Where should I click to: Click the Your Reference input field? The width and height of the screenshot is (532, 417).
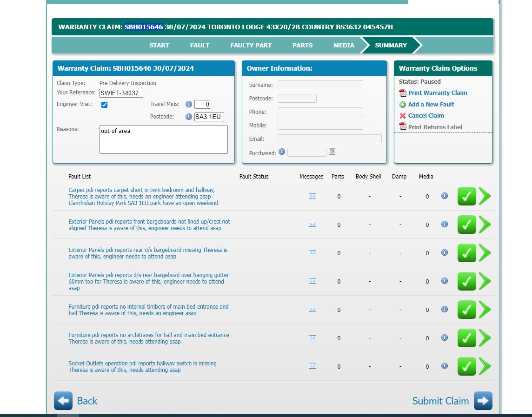pos(121,93)
